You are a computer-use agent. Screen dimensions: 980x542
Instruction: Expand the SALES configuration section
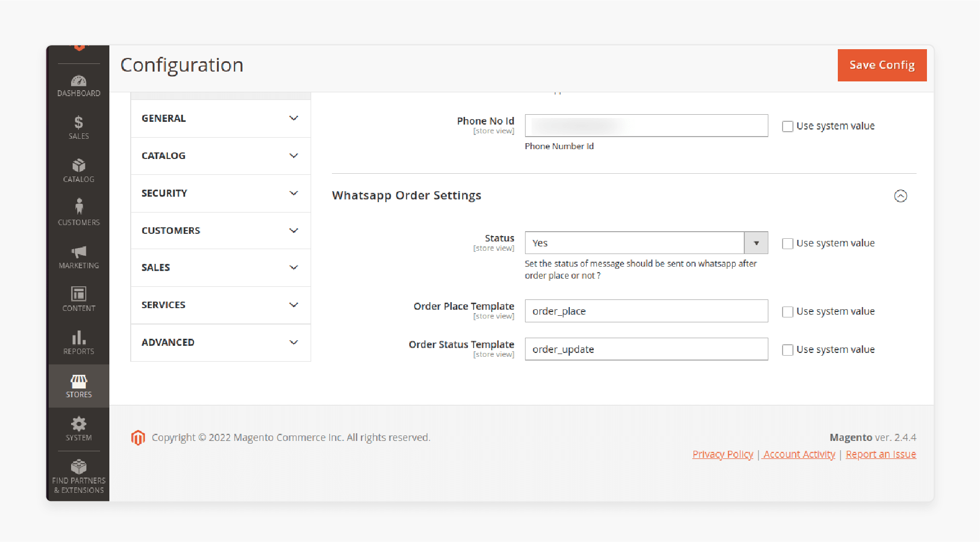(220, 268)
